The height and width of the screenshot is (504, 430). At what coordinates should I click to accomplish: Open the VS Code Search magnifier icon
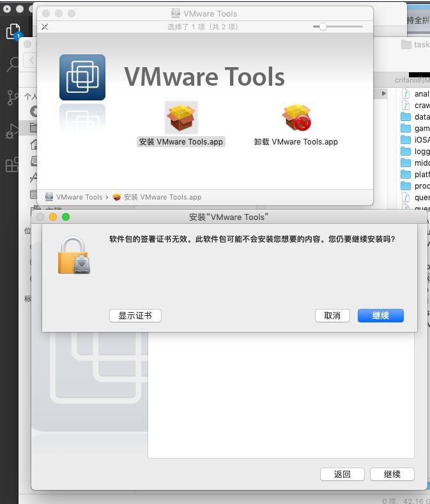[x=13, y=65]
